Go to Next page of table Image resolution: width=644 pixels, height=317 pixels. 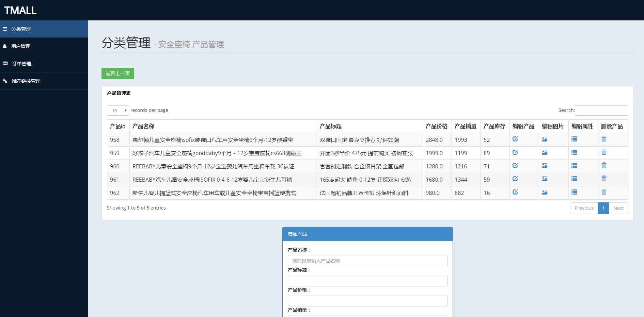click(x=618, y=208)
